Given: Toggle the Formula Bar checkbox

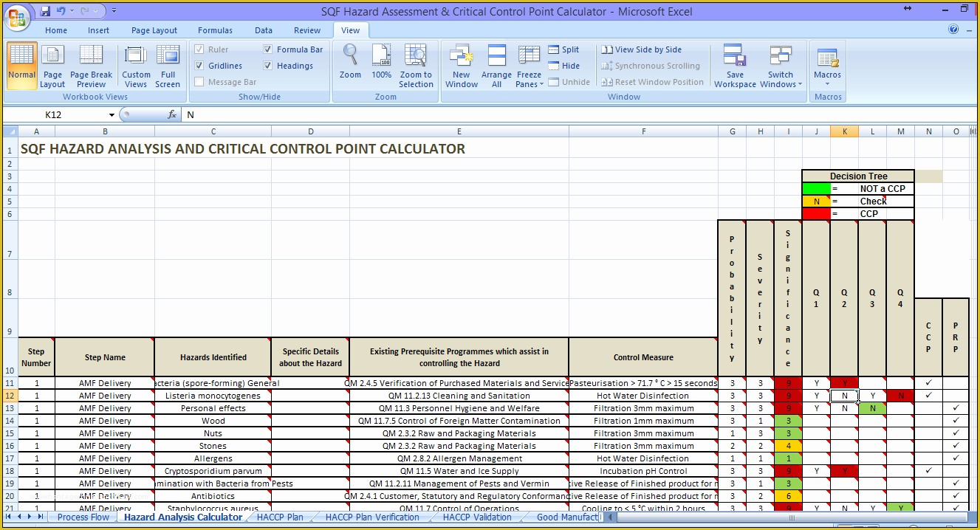Looking at the screenshot, I should [268, 49].
